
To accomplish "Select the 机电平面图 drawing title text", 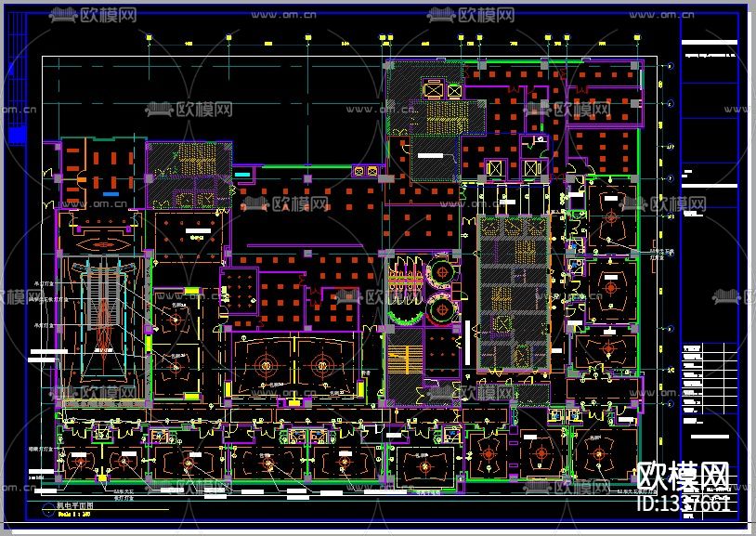I will click(75, 505).
